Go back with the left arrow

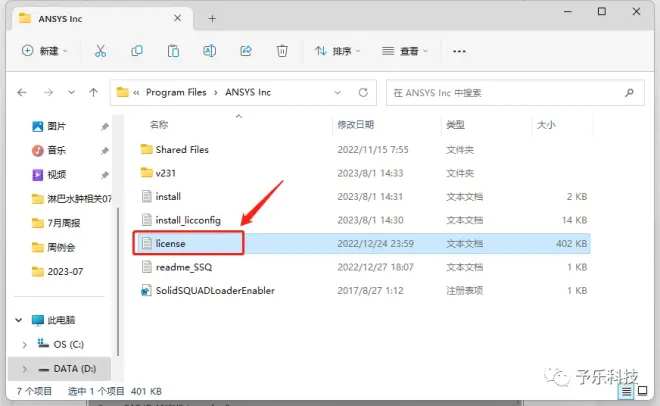point(22,92)
